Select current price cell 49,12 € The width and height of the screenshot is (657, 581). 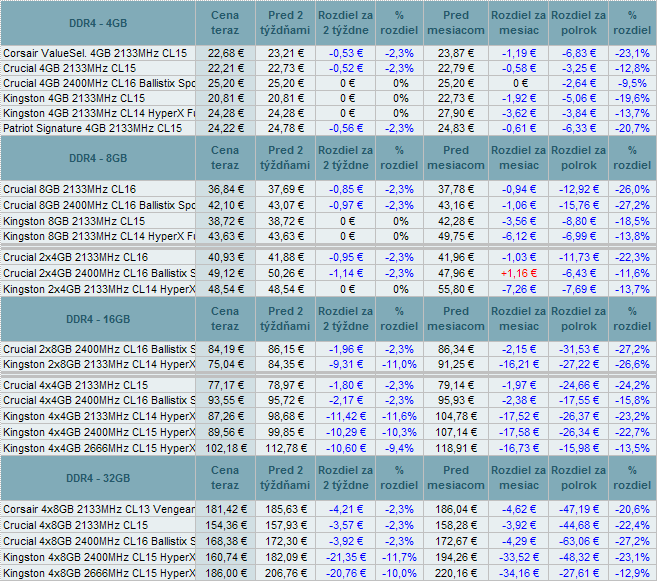pyautogui.click(x=225, y=273)
